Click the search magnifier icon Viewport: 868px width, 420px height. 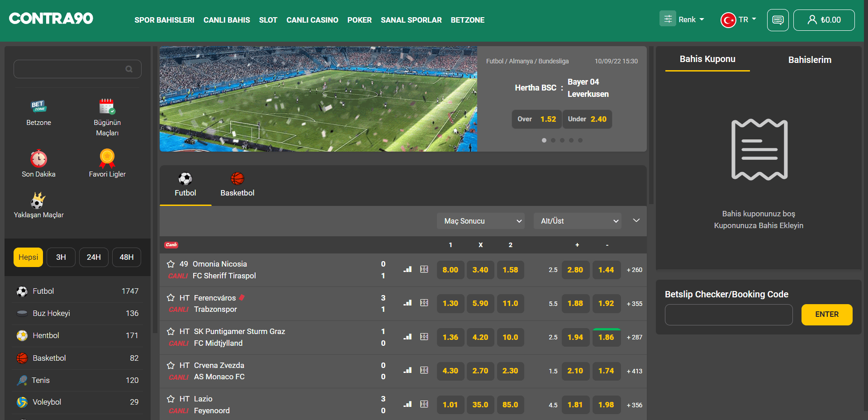pos(129,69)
